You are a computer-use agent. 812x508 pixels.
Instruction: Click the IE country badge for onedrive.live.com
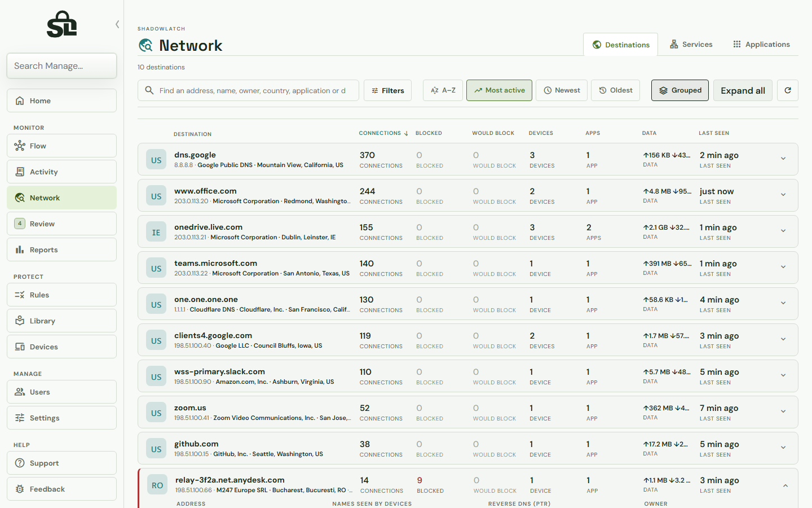pyautogui.click(x=156, y=232)
